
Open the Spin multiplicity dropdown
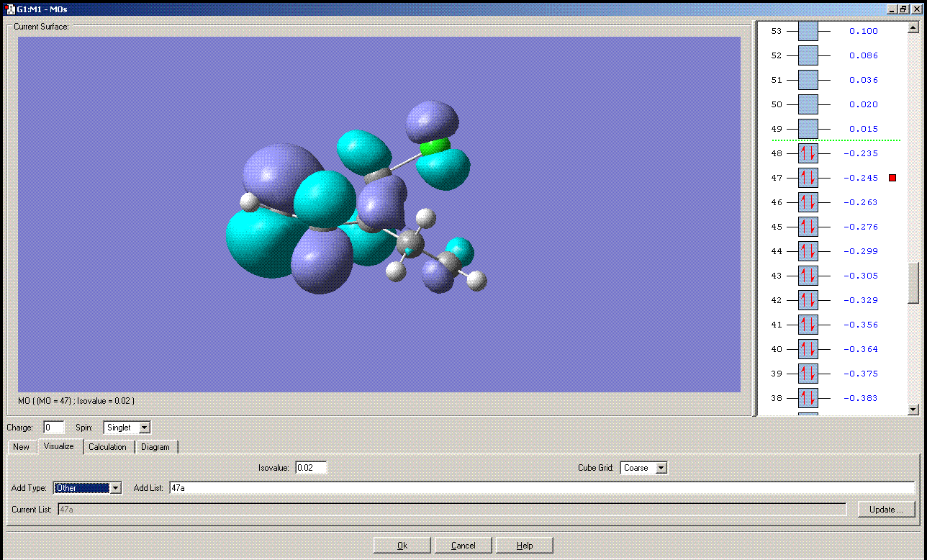coord(145,428)
